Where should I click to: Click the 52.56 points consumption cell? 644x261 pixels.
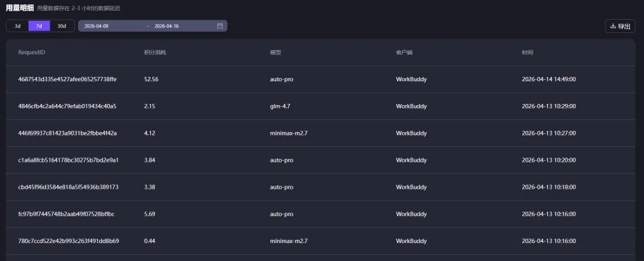point(151,79)
